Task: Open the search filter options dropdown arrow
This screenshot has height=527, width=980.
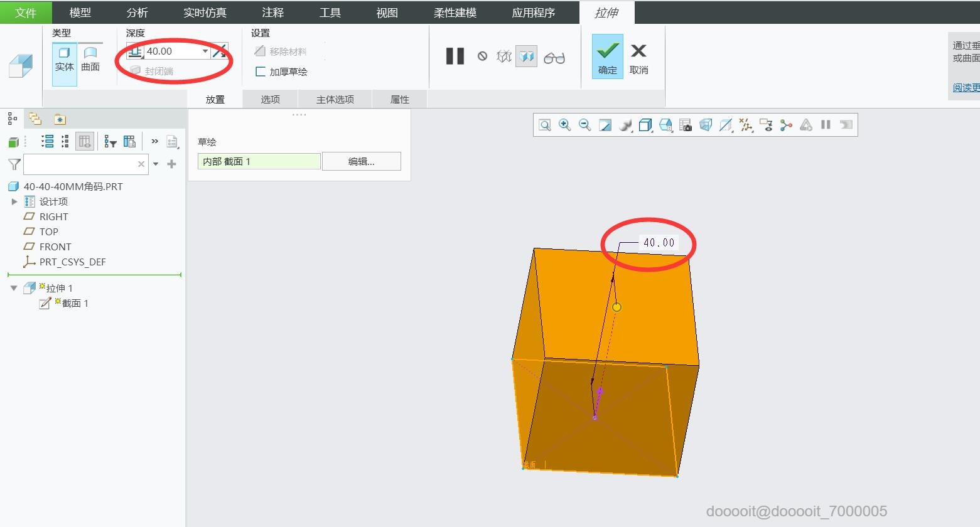Action: 156,164
